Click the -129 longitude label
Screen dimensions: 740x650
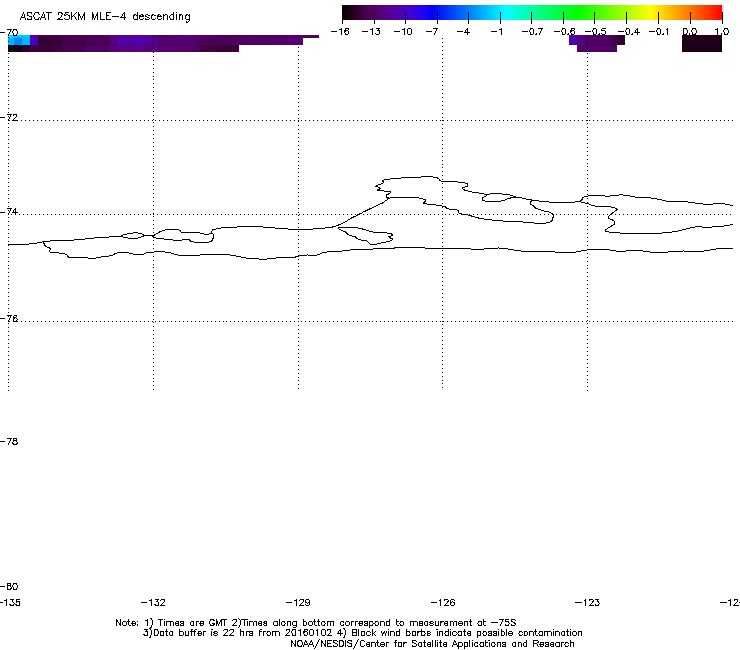pyautogui.click(x=298, y=602)
